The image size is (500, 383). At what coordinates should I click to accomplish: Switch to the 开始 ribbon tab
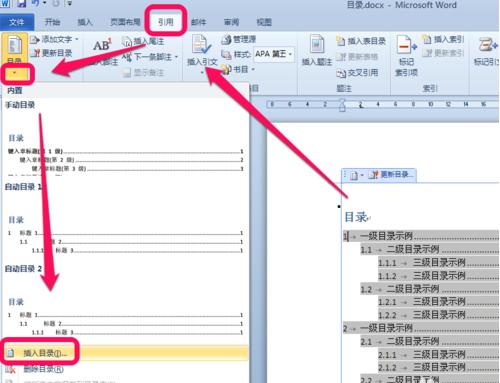click(x=52, y=22)
